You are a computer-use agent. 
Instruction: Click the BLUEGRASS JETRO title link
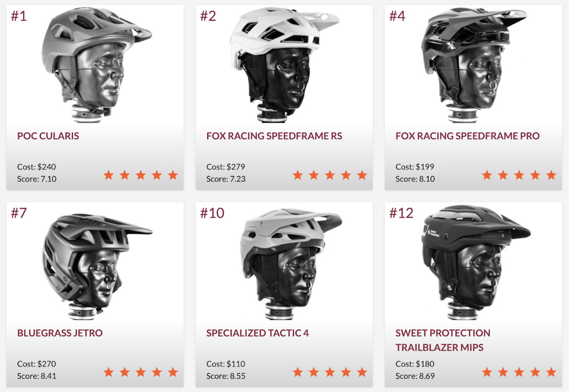[x=60, y=333]
